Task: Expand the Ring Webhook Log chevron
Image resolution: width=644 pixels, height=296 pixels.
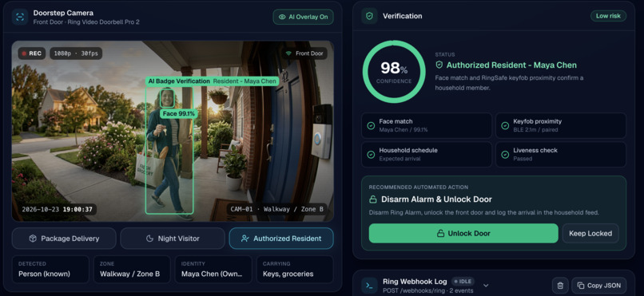Action: (x=486, y=286)
